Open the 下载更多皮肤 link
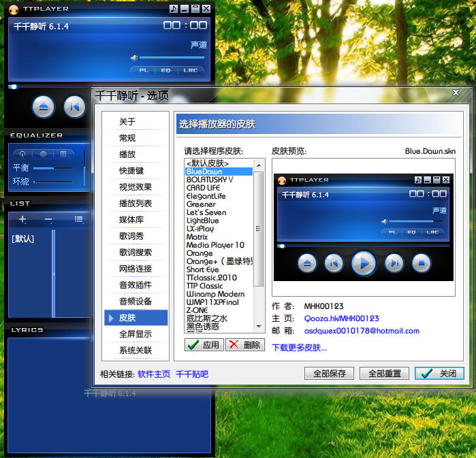The height and width of the screenshot is (458, 476). coord(300,348)
